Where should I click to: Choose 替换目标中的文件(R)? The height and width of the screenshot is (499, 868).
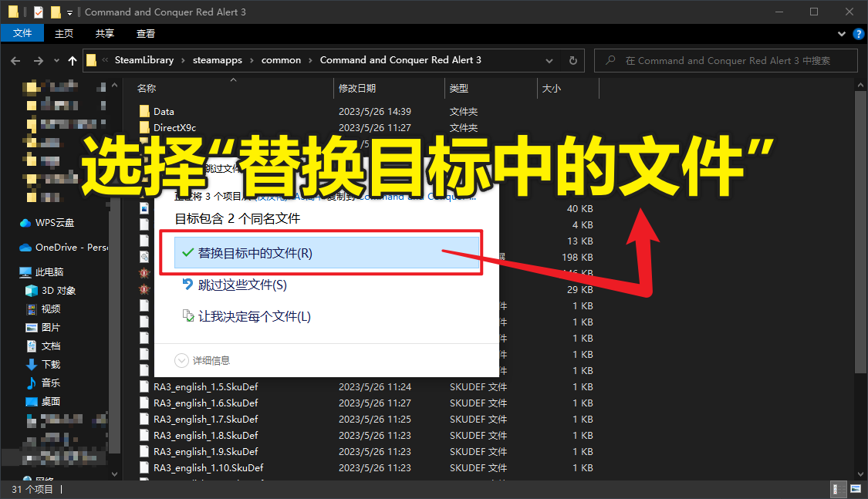tap(326, 253)
